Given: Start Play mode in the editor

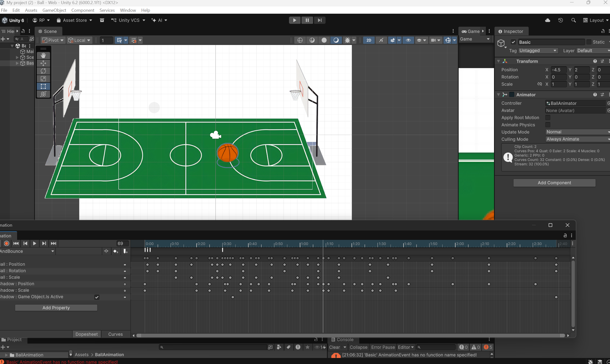Looking at the screenshot, I should pos(295,20).
